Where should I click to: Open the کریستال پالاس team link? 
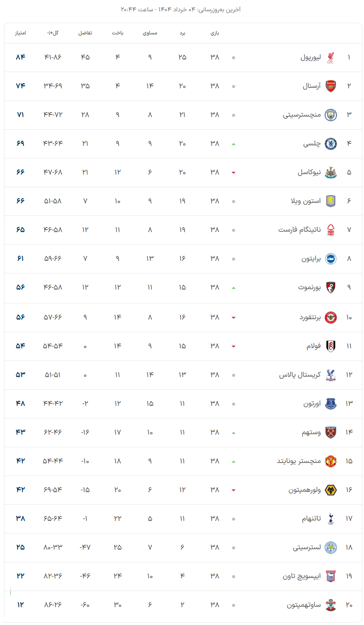(x=300, y=375)
